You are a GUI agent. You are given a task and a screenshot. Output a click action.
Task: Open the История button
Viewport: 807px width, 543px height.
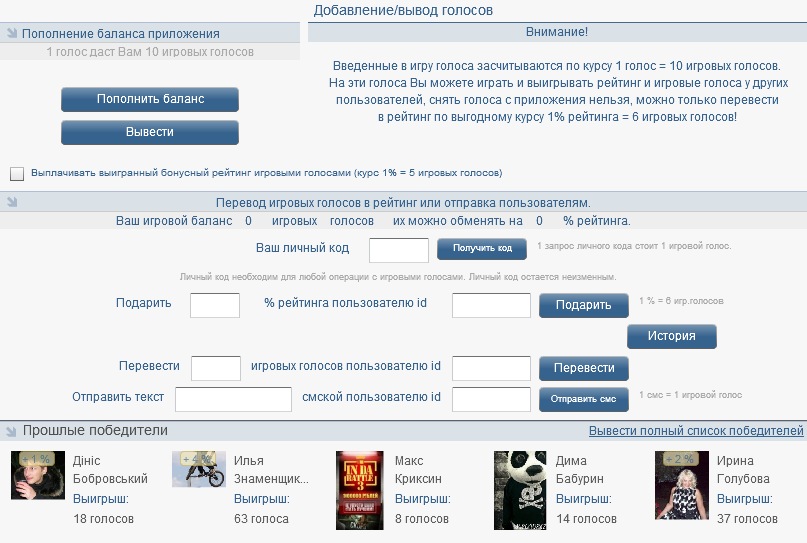point(672,336)
